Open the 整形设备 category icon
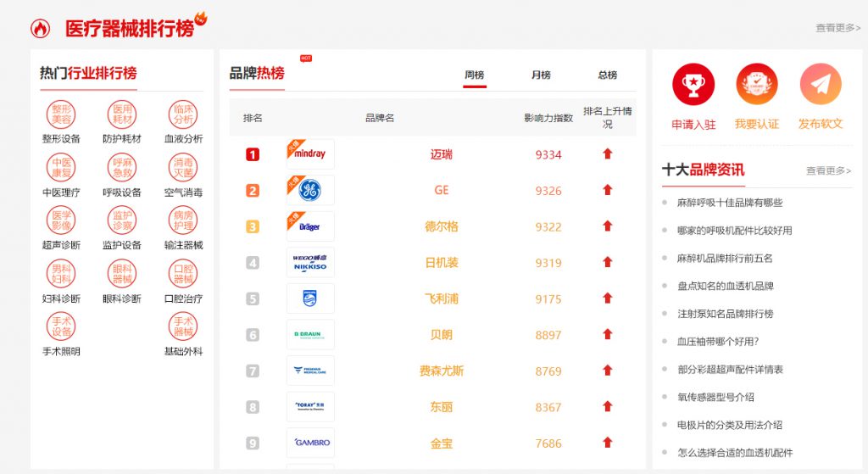The image size is (868, 474). pyautogui.click(x=61, y=114)
